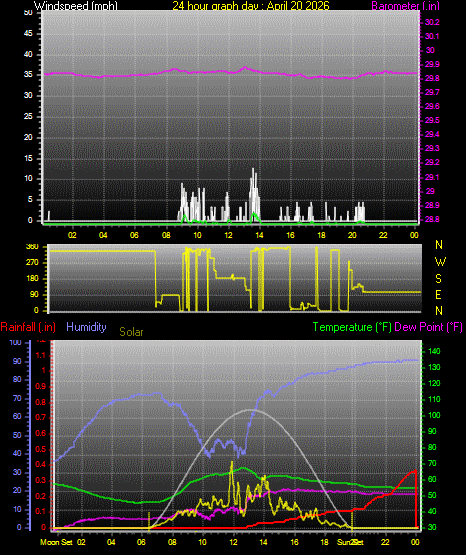Click the Sun Set marker on time axis
The height and width of the screenshot is (555, 466).
(x=350, y=542)
